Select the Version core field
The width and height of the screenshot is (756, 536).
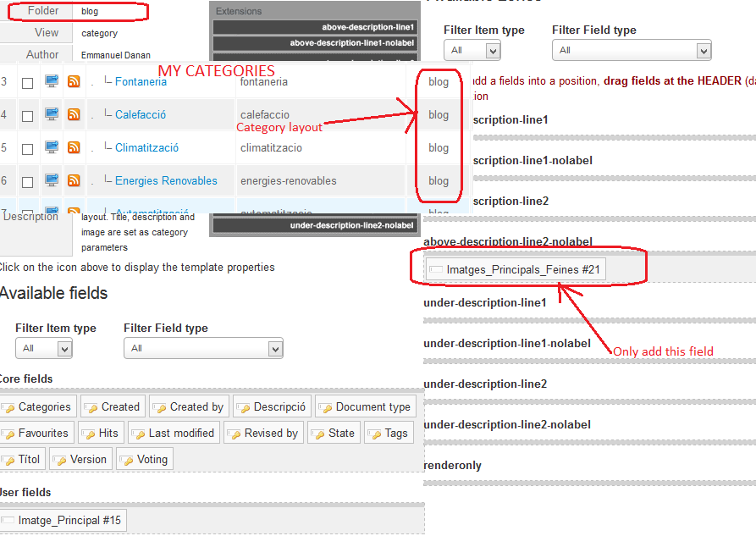click(81, 459)
